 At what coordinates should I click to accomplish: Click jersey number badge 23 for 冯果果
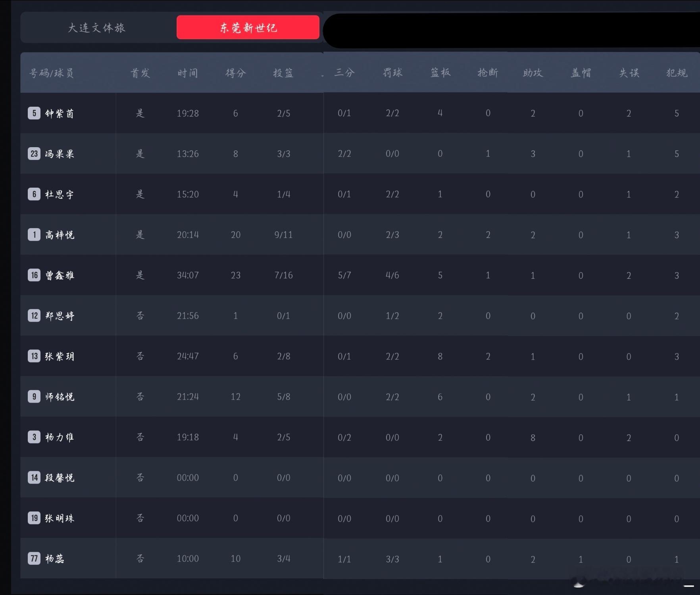(x=34, y=154)
